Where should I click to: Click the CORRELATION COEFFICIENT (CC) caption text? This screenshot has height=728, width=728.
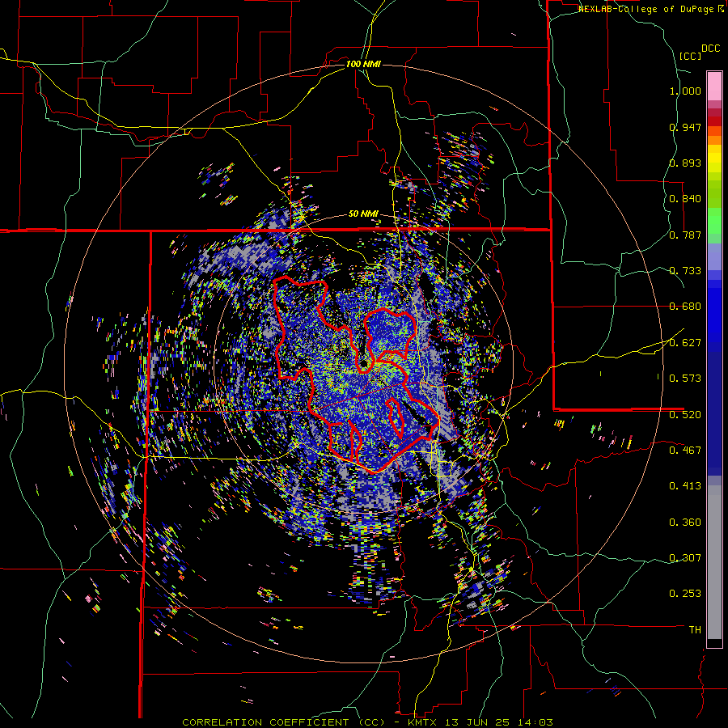pyautogui.click(x=284, y=722)
